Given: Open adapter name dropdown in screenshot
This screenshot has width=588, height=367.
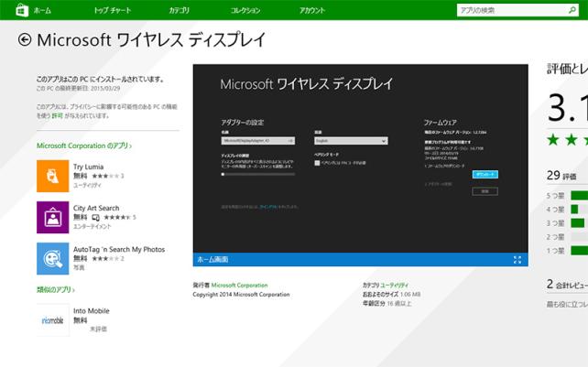Looking at the screenshot, I should [x=258, y=141].
